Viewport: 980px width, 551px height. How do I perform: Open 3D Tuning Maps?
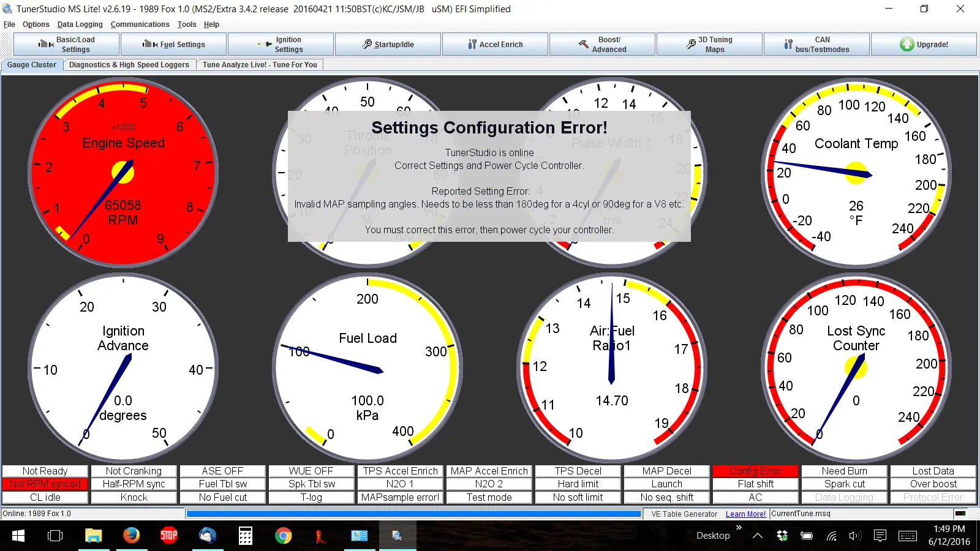click(709, 45)
